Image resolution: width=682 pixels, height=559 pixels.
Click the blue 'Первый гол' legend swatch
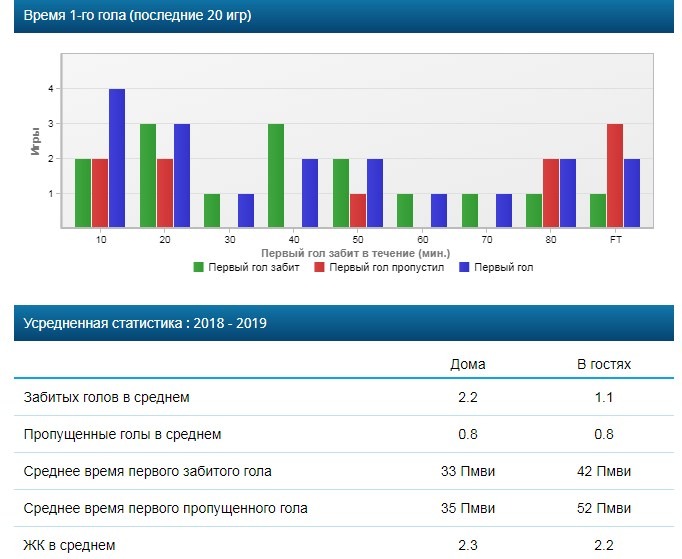[464, 268]
